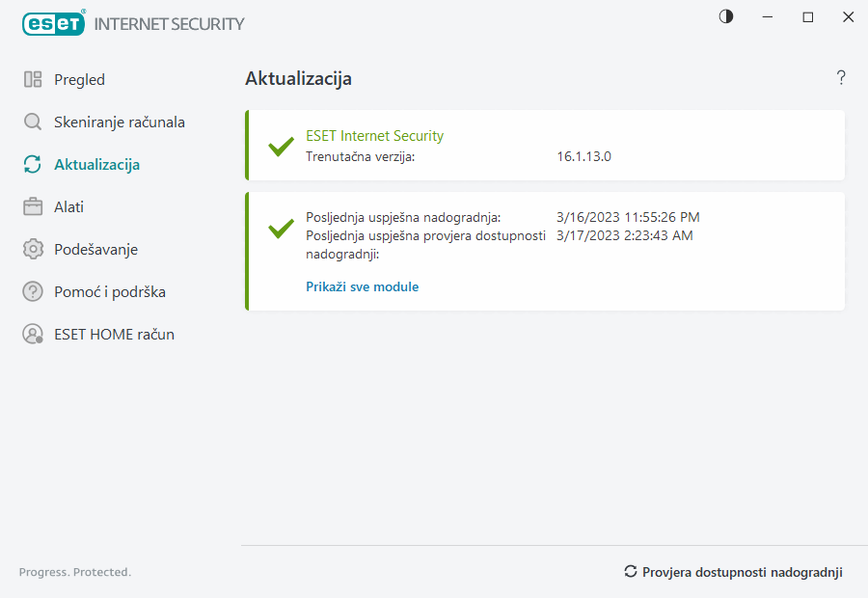Click the Pregled dashboard icon
The height and width of the screenshot is (598, 868).
coord(33,80)
